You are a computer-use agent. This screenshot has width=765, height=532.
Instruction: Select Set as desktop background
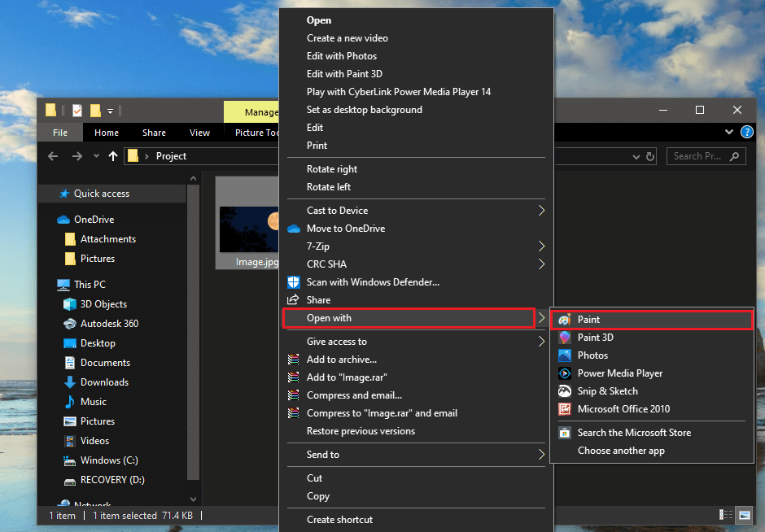(364, 110)
